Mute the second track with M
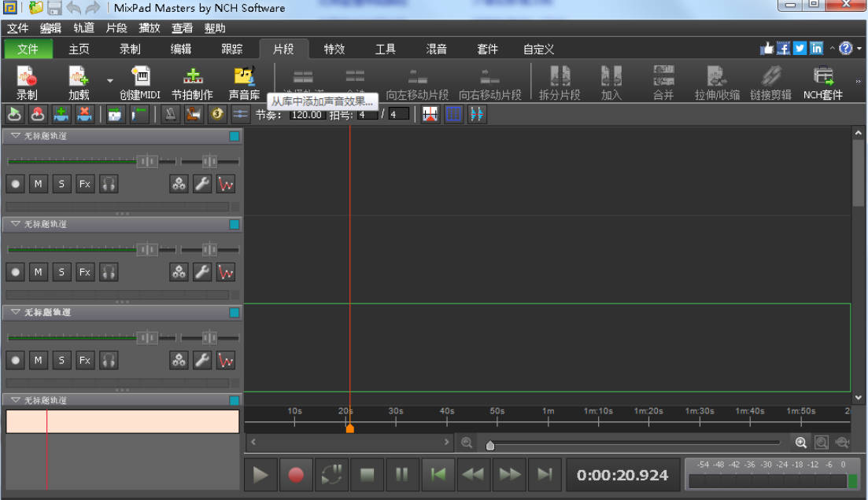The width and height of the screenshot is (868, 500). tap(39, 272)
